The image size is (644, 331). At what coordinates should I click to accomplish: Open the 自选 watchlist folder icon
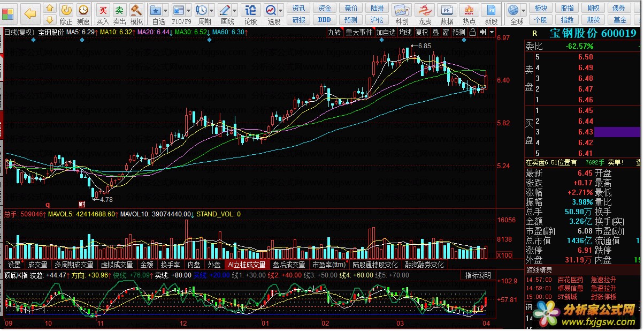156,10
